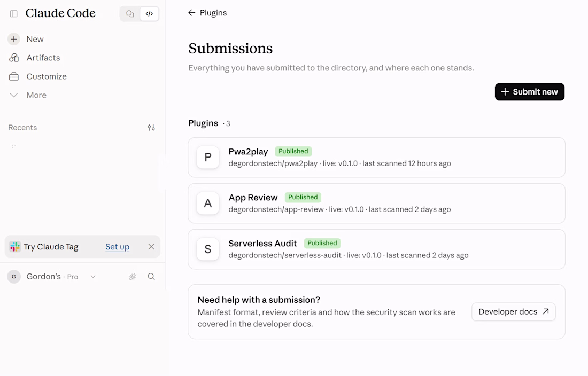
Task: Click degordonstech/pwa2play repository text
Action: [273, 163]
